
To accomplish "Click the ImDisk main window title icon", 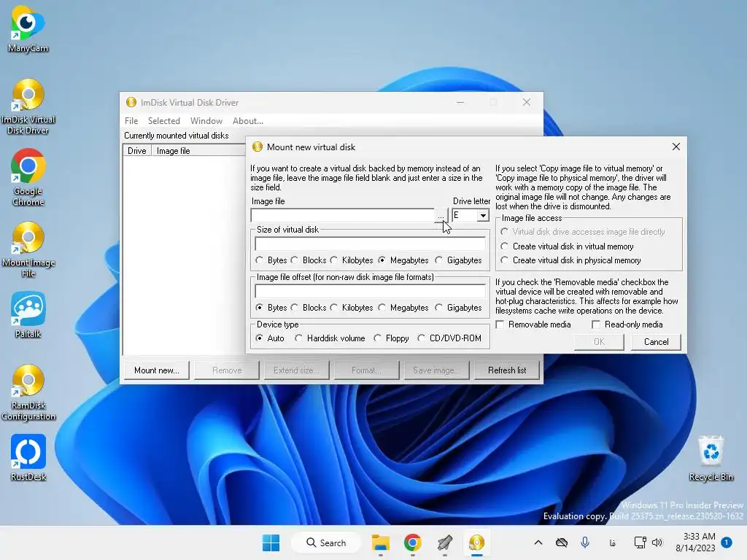I will [131, 102].
